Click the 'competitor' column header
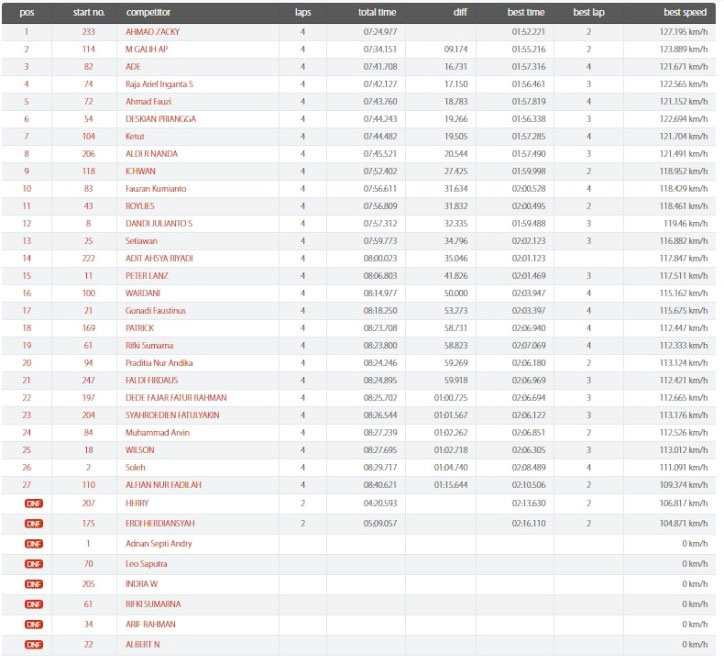Screen dimensions: 724x664 (x=147, y=13)
